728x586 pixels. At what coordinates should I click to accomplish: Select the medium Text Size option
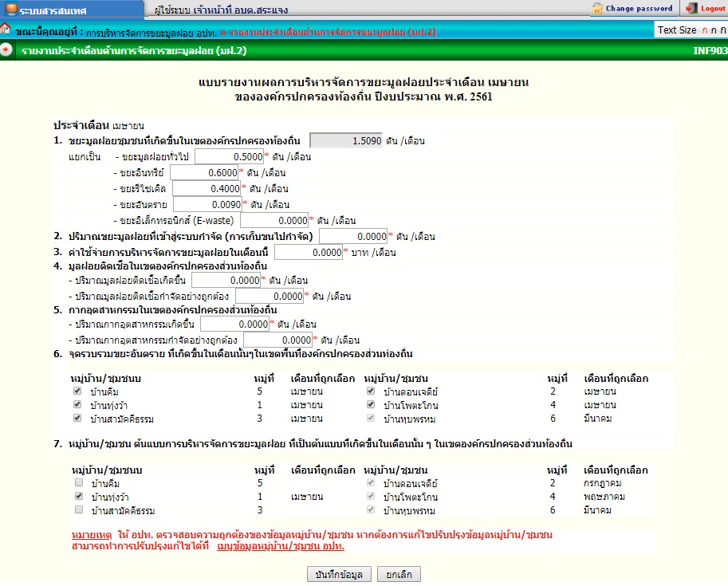pos(714,30)
